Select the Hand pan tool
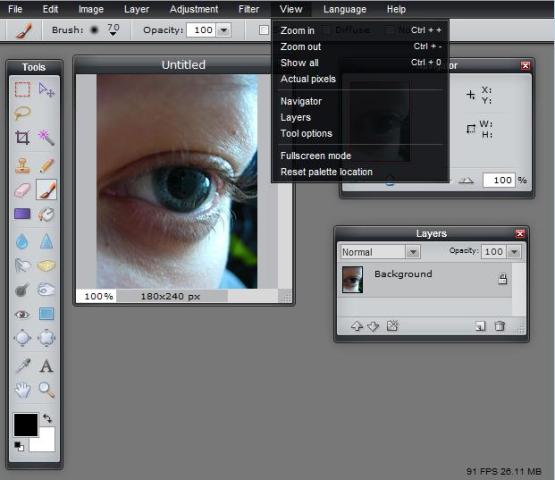Viewport: 555px width, 480px height. coord(23,390)
